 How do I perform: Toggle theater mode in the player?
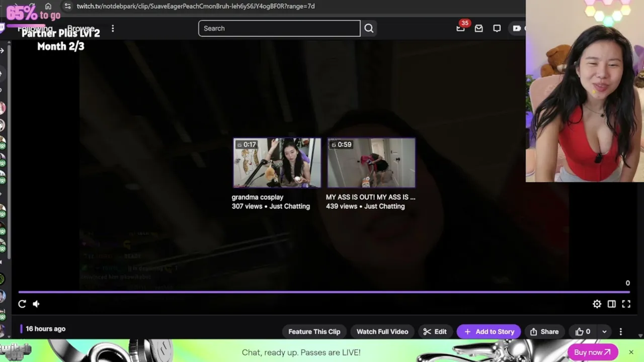click(x=611, y=304)
